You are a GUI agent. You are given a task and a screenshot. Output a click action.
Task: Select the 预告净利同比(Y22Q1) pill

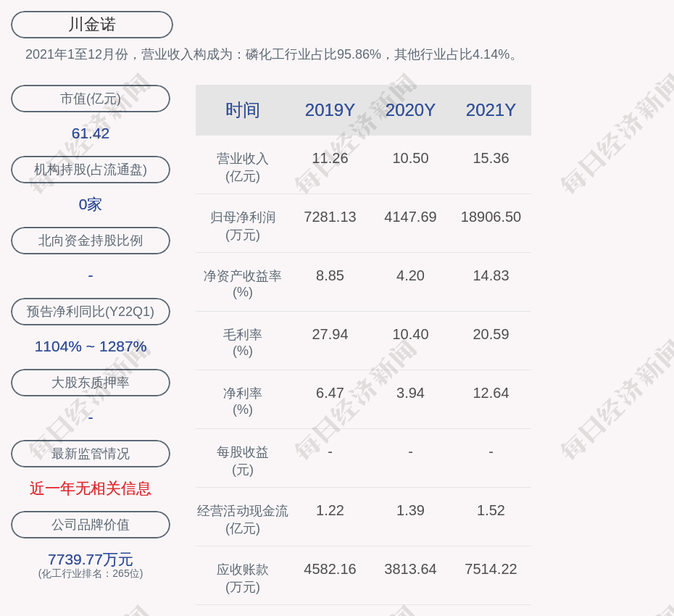(91, 311)
